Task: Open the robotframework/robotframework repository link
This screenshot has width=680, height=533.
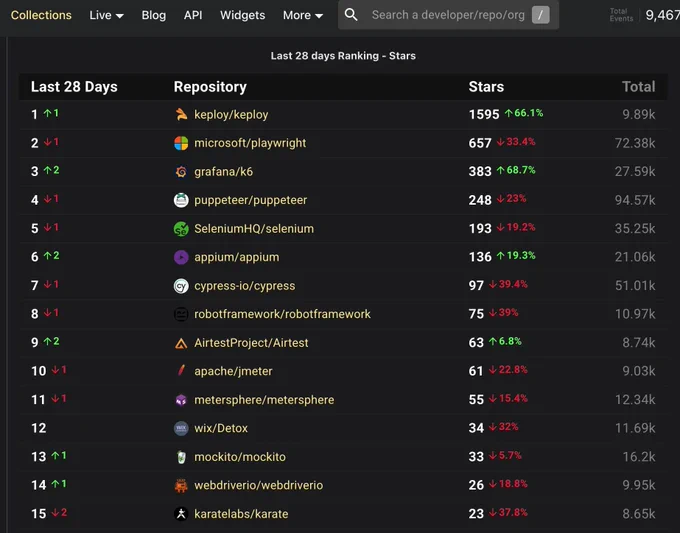Action: coord(282,314)
